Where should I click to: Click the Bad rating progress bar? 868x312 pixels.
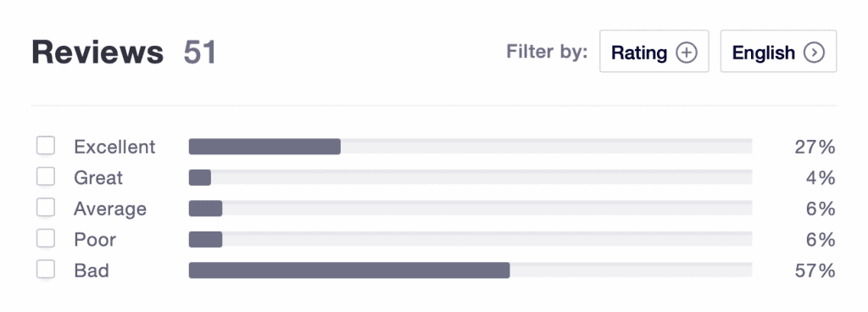pyautogui.click(x=470, y=270)
